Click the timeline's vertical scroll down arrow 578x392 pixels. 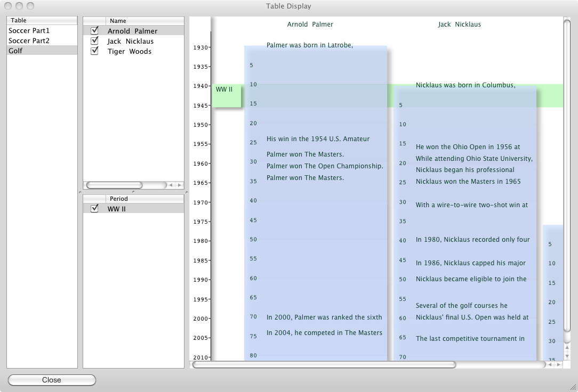pyautogui.click(x=567, y=356)
